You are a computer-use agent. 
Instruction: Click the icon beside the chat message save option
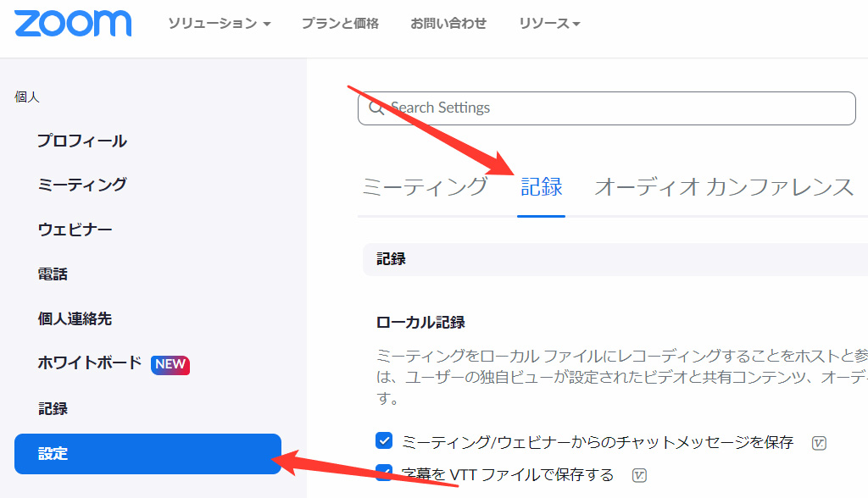point(818,442)
